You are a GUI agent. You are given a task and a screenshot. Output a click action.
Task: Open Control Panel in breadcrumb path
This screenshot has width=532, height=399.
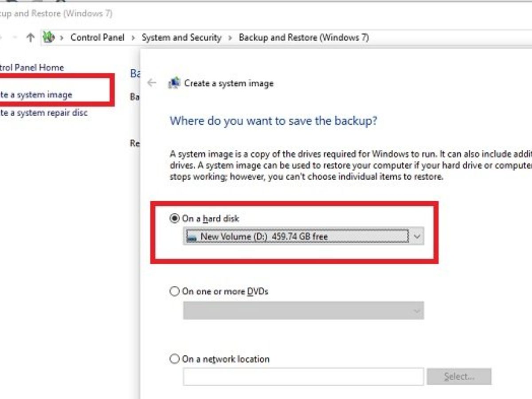[98, 38]
